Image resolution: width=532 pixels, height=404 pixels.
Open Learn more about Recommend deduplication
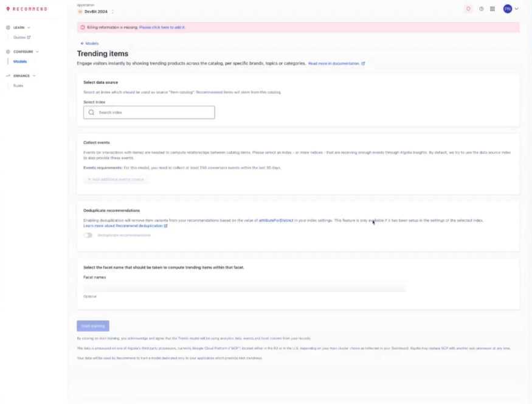pyautogui.click(x=125, y=226)
